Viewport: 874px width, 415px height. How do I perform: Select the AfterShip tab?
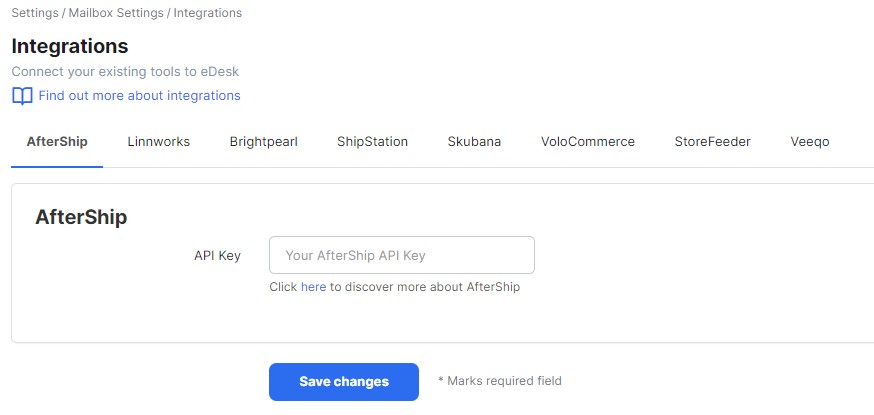[57, 141]
